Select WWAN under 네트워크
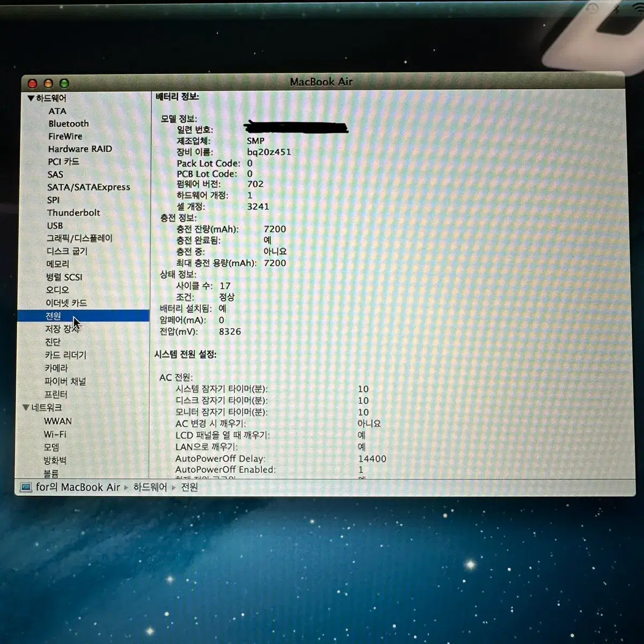 point(57,421)
